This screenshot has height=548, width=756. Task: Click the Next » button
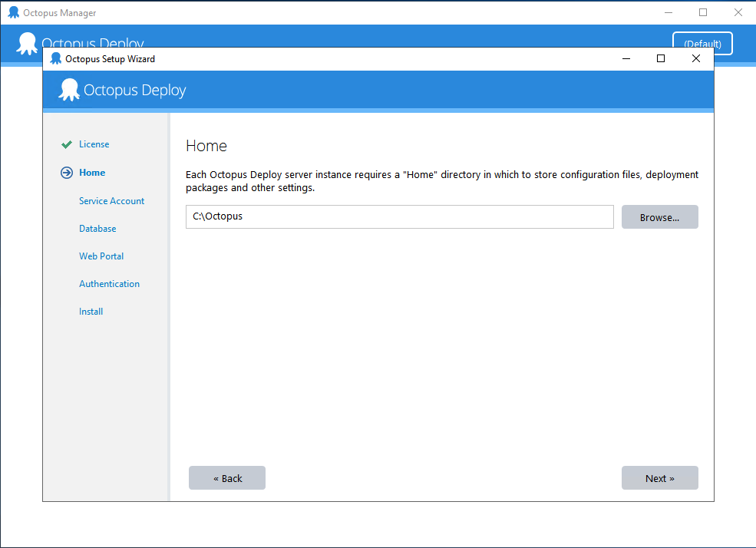pyautogui.click(x=659, y=478)
